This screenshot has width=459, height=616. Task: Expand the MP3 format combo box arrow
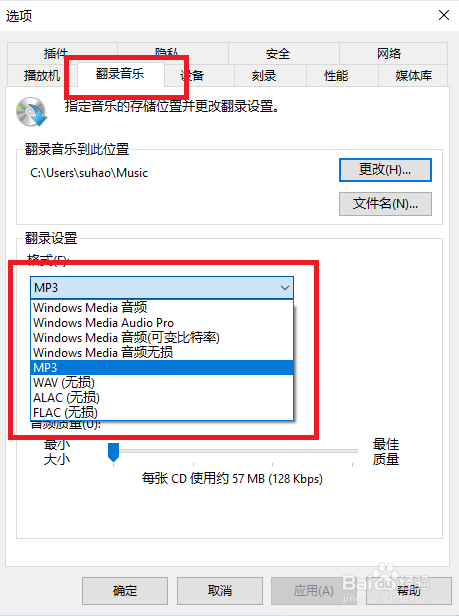point(285,288)
